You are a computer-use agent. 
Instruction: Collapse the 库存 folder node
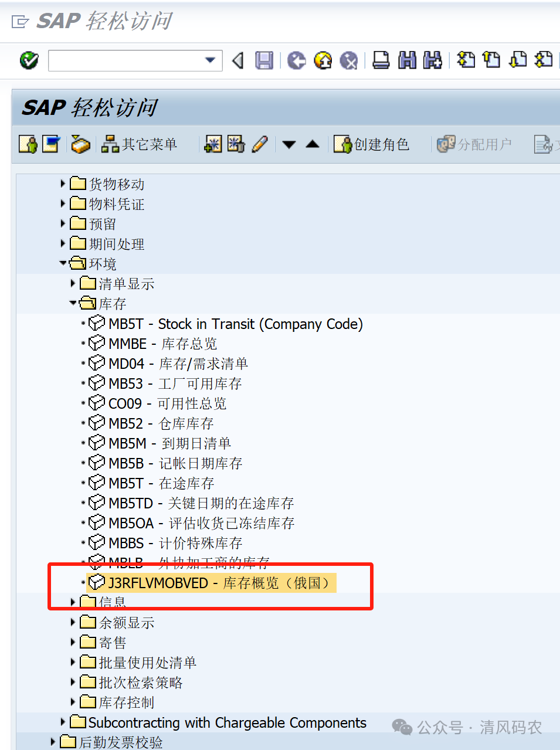(x=73, y=304)
